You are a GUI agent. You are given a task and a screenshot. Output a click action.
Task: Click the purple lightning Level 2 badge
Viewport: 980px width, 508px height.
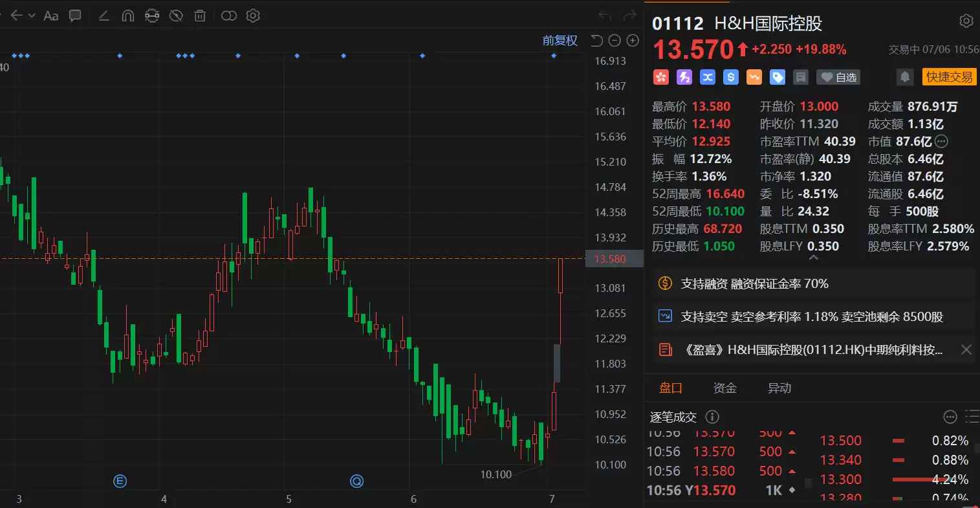tap(684, 78)
